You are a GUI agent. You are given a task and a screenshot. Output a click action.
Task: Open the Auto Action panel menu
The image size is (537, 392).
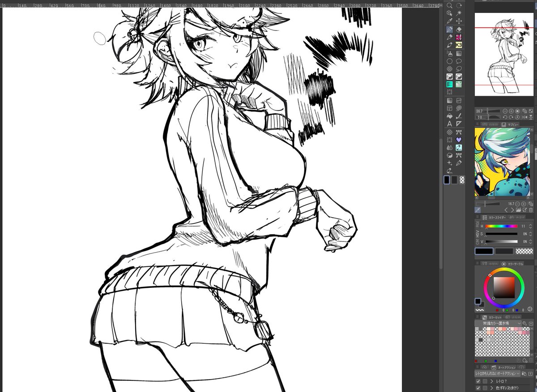pyautogui.click(x=477, y=367)
